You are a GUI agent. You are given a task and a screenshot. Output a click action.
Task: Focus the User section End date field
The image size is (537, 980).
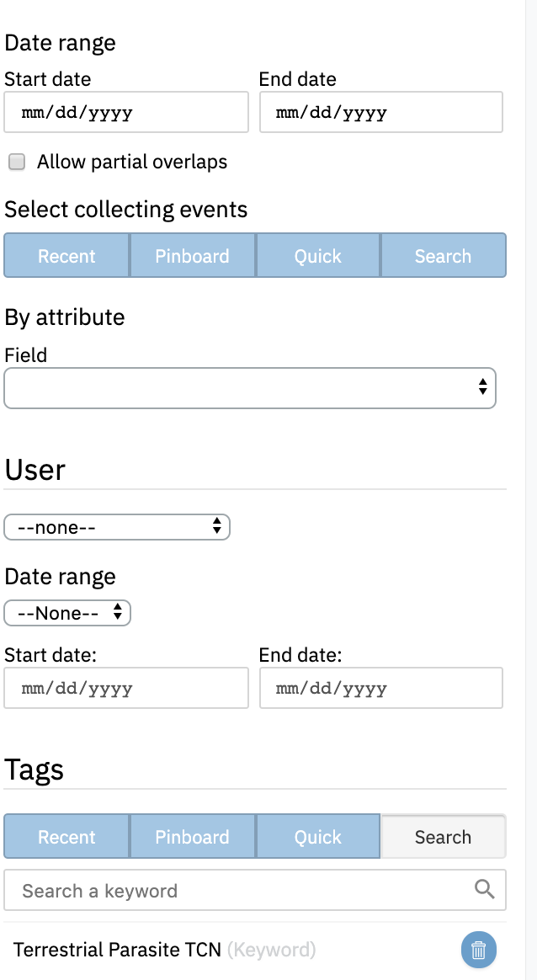tap(381, 688)
